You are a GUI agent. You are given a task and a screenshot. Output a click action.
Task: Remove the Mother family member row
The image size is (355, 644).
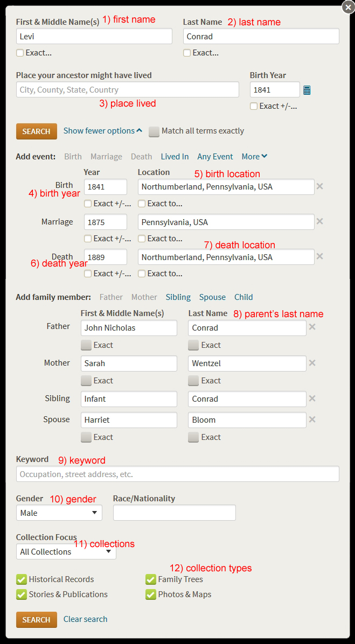pyautogui.click(x=312, y=363)
